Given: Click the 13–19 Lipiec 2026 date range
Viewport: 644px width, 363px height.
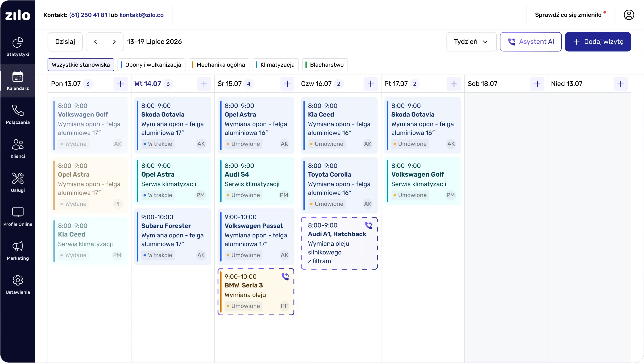Looking at the screenshot, I should [155, 42].
